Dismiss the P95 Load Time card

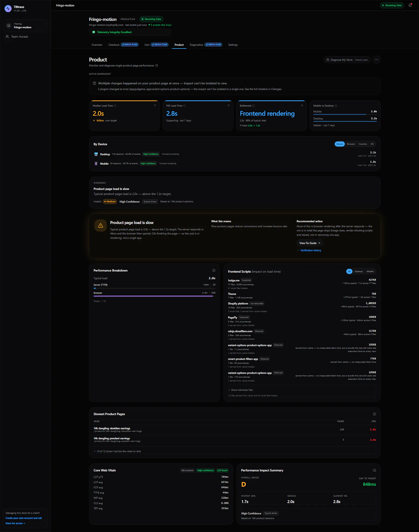pos(229,105)
